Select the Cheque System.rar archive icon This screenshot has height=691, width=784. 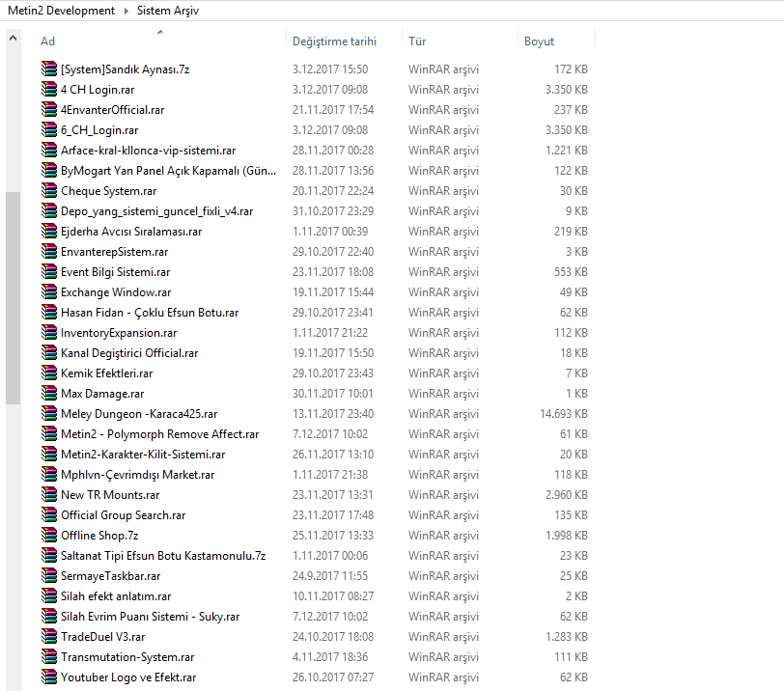point(49,190)
